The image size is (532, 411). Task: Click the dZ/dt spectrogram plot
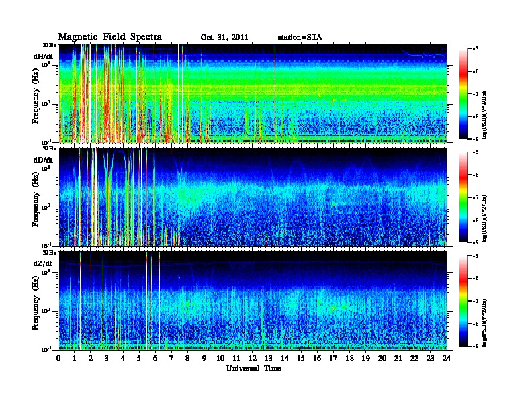[253, 300]
